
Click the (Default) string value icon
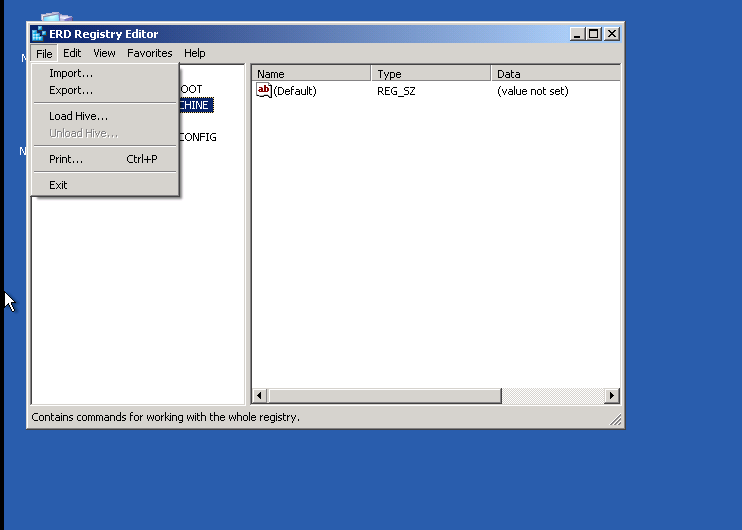264,90
